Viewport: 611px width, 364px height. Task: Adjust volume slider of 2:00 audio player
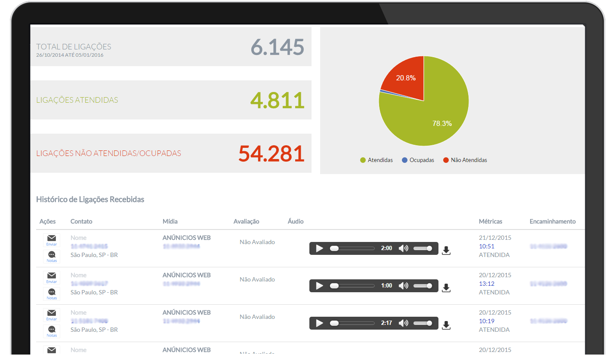423,248
